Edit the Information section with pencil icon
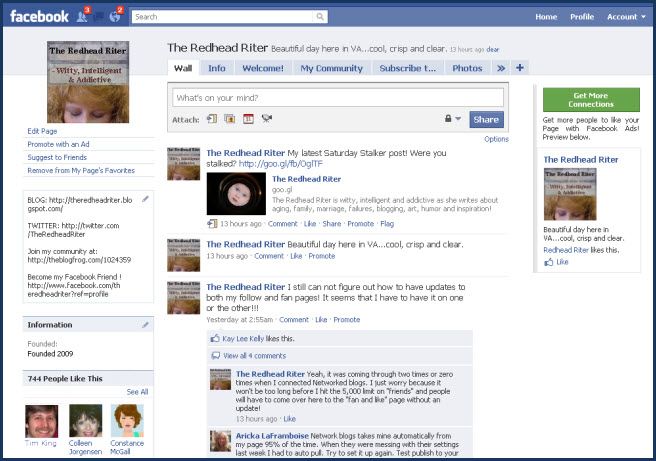656x461 pixels. coord(146,324)
